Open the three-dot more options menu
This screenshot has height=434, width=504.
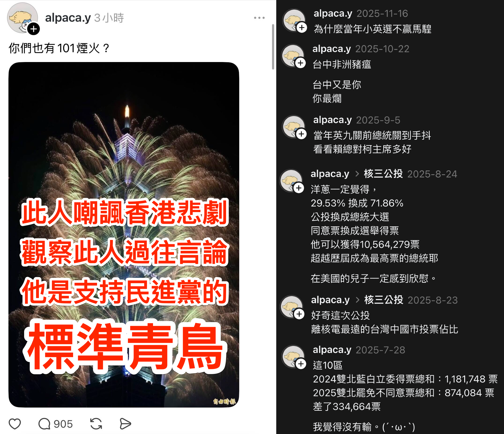[259, 18]
